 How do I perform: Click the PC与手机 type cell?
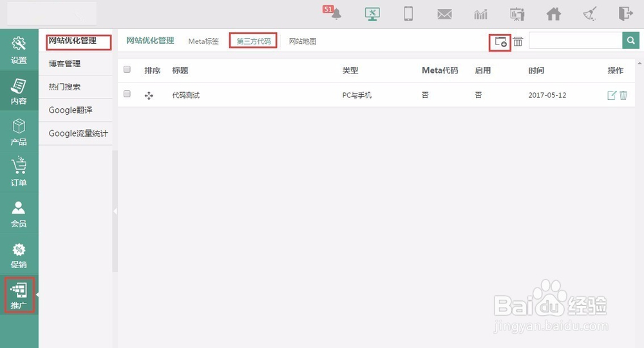[357, 95]
